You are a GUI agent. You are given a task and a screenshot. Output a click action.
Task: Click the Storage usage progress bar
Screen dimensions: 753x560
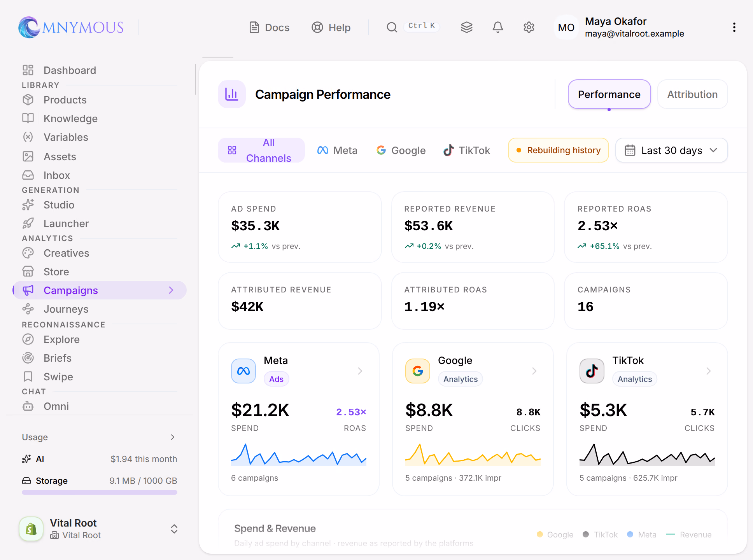100,492
